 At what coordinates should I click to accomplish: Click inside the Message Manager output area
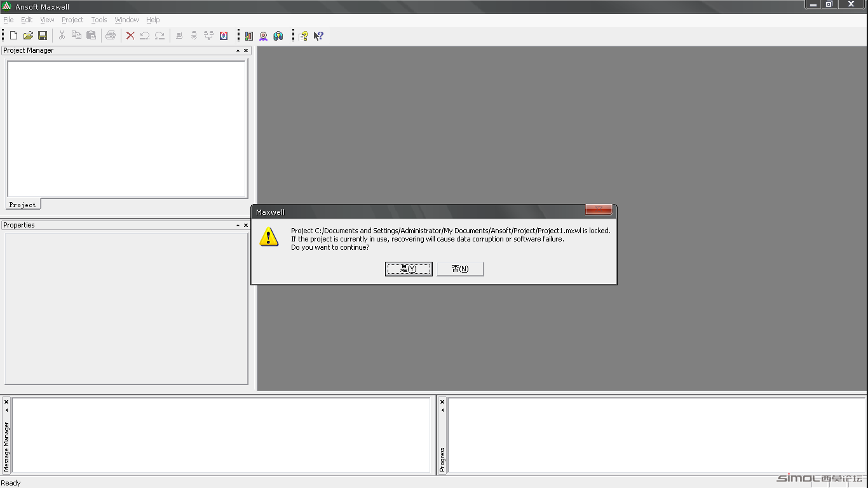221,435
